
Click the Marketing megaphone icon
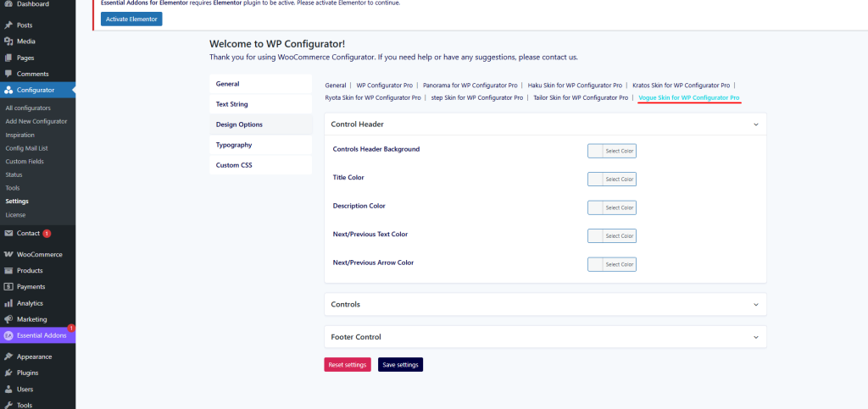click(8, 319)
